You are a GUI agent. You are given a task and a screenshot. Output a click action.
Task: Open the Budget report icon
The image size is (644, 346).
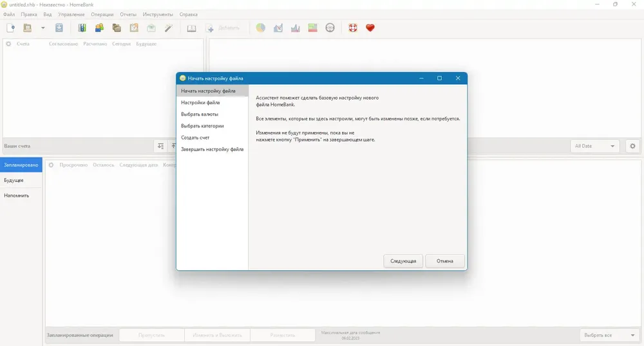click(312, 28)
